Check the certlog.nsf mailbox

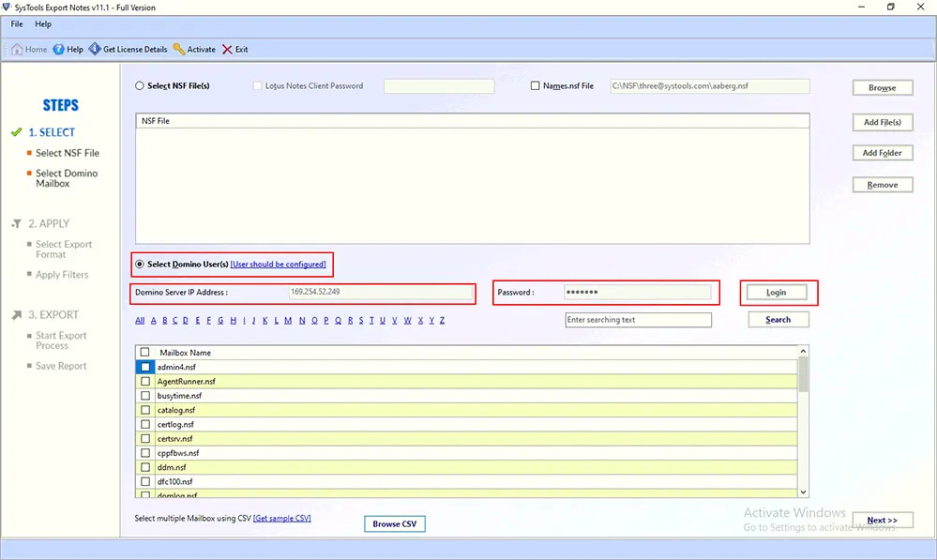145,424
